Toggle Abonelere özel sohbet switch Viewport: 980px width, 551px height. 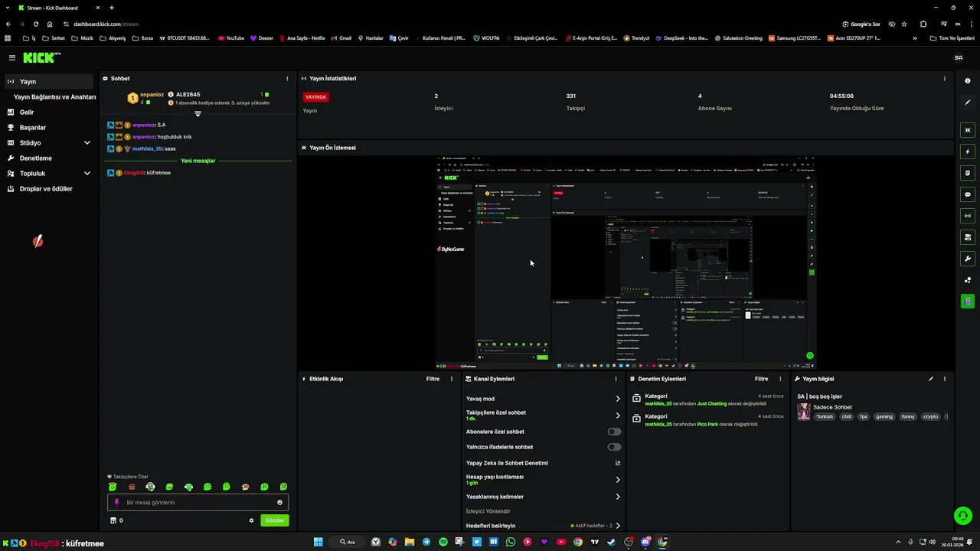click(614, 432)
